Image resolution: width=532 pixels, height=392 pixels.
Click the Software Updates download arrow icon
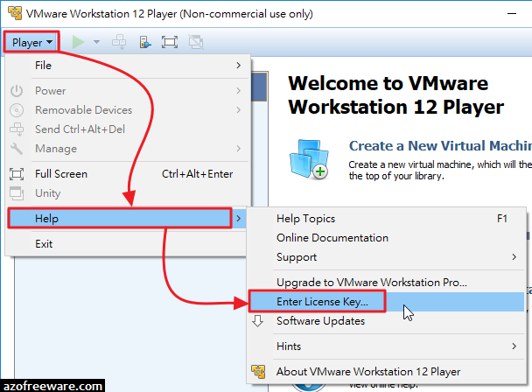click(x=258, y=321)
